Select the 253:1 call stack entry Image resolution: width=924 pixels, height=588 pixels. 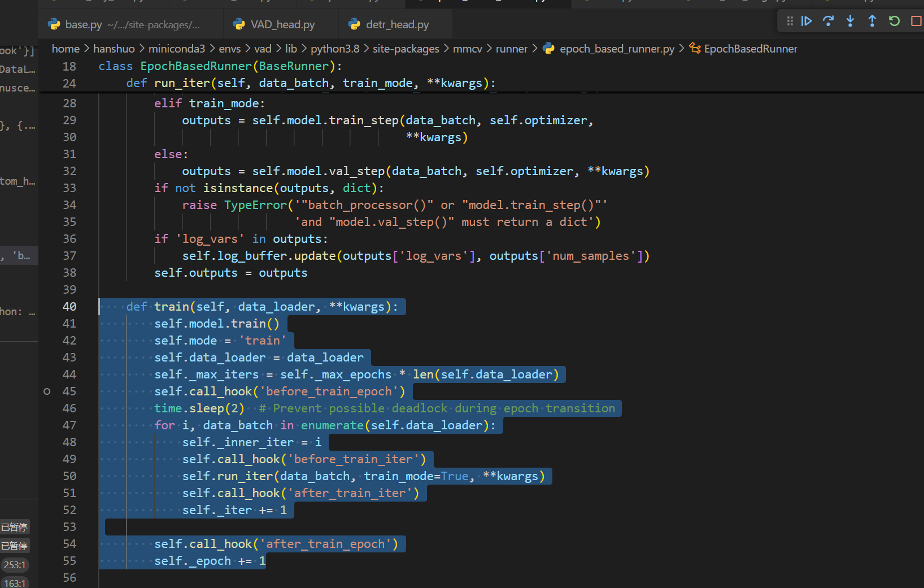pyautogui.click(x=14, y=565)
